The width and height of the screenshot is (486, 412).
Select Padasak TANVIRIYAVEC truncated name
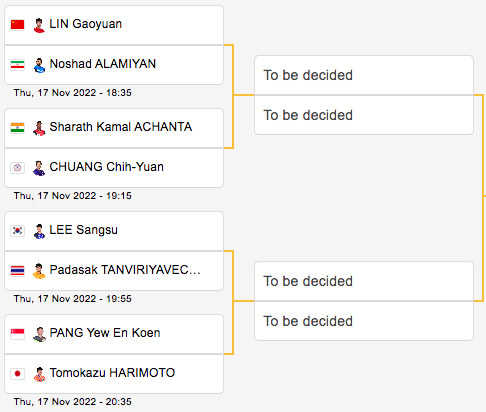125,270
